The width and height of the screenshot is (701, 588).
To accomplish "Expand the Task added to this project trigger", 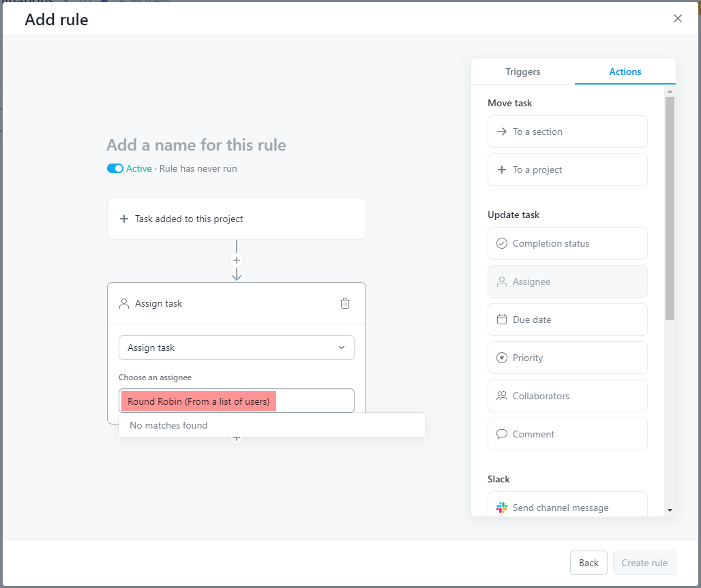I will pyautogui.click(x=236, y=219).
